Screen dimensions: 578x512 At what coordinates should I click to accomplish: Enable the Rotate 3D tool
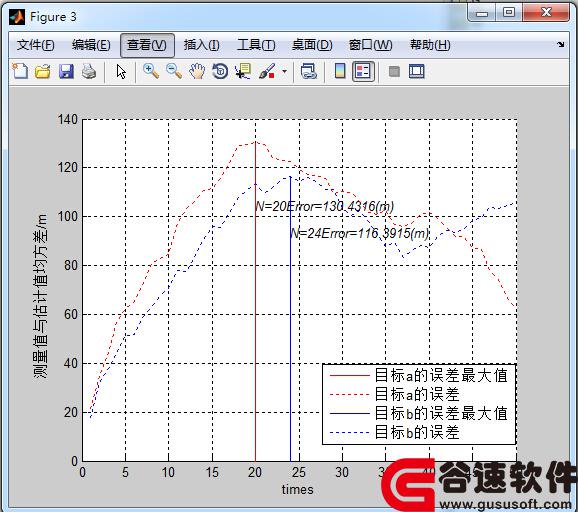tap(220, 71)
